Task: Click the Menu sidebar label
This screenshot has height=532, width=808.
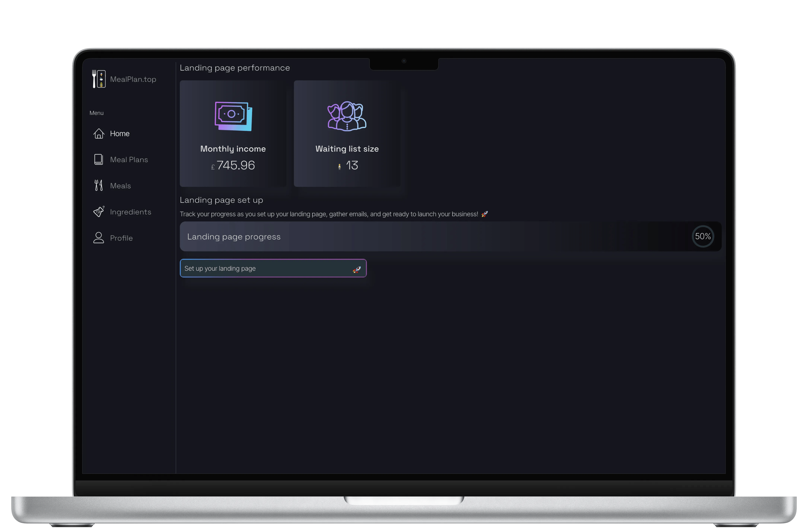Action: [96, 113]
